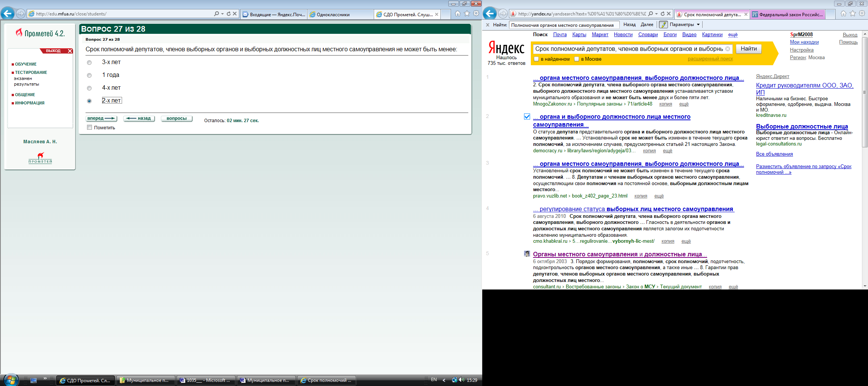Image resolution: width=868 pixels, height=386 pixels.
Task: Expand the left address bar search dropdown arrow
Action: click(x=222, y=14)
